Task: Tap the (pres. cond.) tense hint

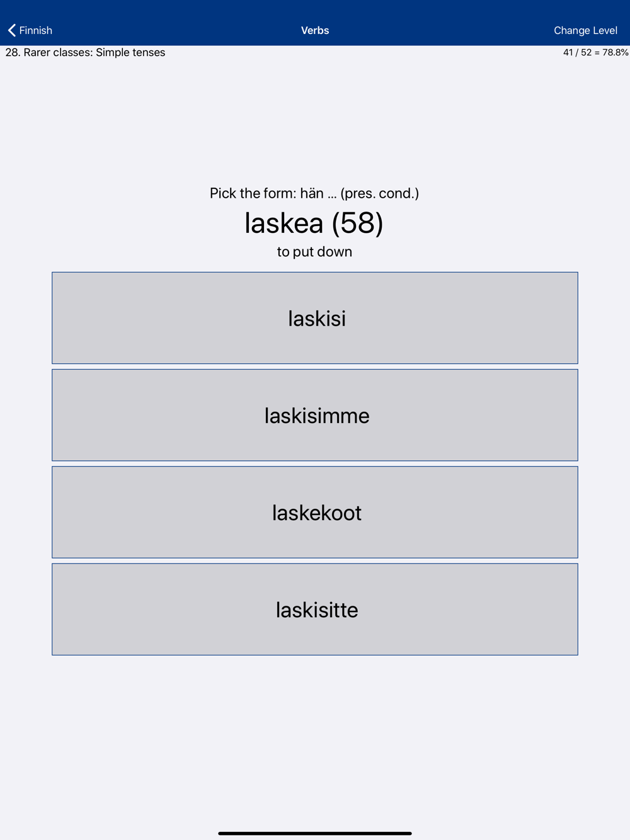Action: click(380, 193)
